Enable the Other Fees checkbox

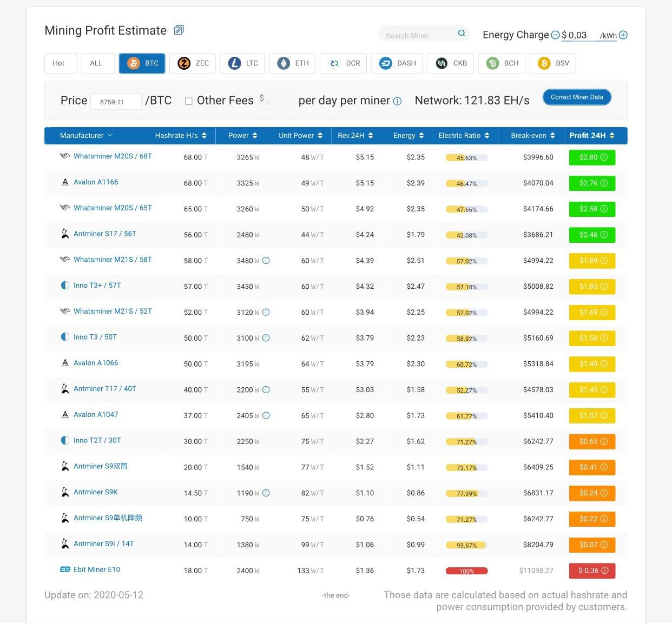point(189,101)
